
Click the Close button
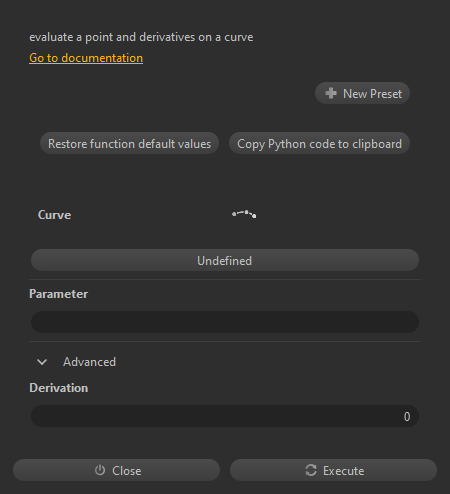point(116,470)
